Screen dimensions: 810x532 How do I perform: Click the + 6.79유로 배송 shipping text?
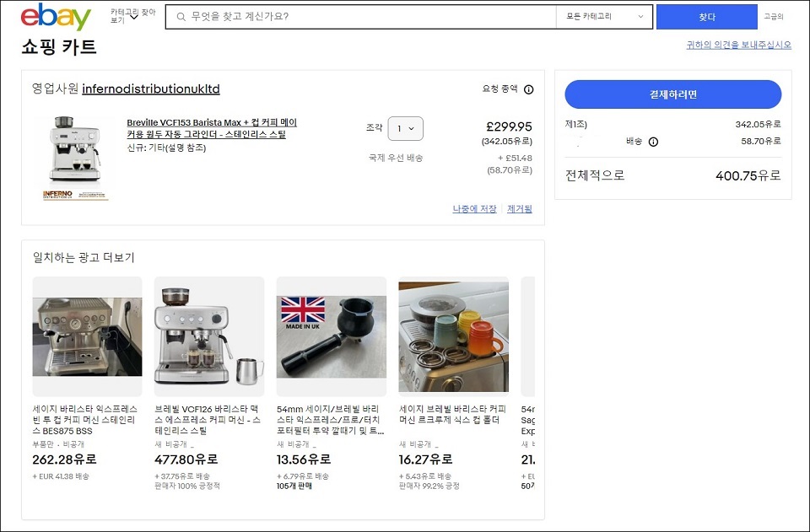pos(303,476)
